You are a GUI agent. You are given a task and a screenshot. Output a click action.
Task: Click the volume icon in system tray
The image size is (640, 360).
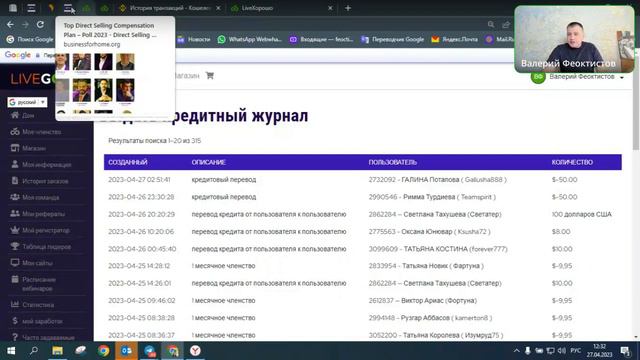pos(562,351)
